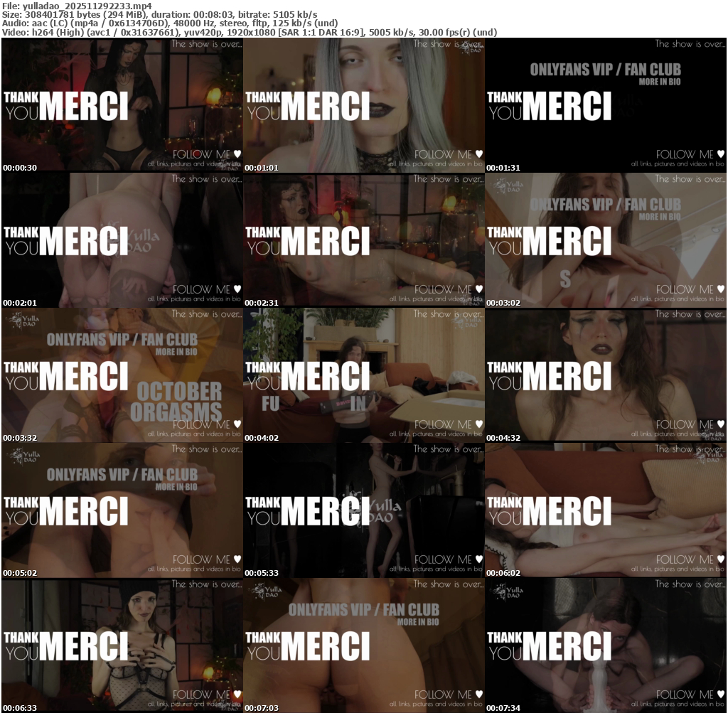Open the frame stamped 00:02:31
Image resolution: width=728 pixels, height=713 pixels.
tap(364, 240)
